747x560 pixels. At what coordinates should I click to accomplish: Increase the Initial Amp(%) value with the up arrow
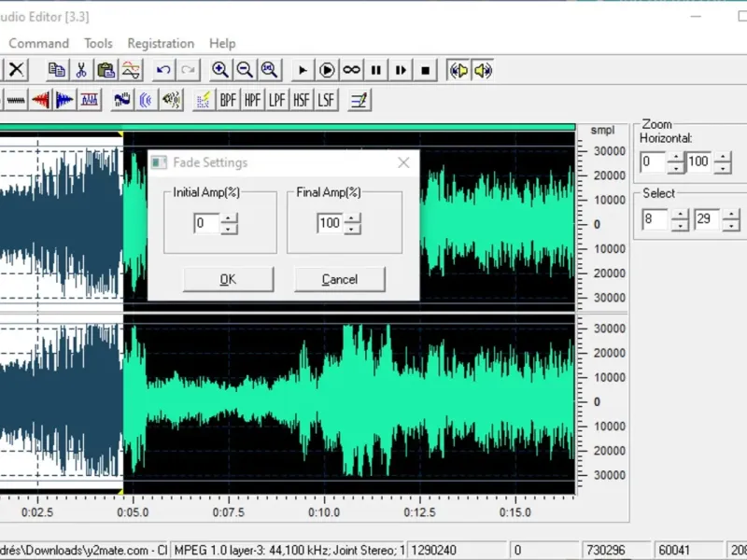pyautogui.click(x=230, y=218)
